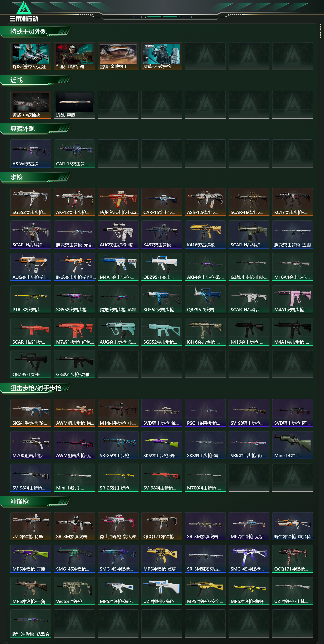Choose the UZI冲锋枪-海色 skin
324x644 pixels.
(x=162, y=591)
